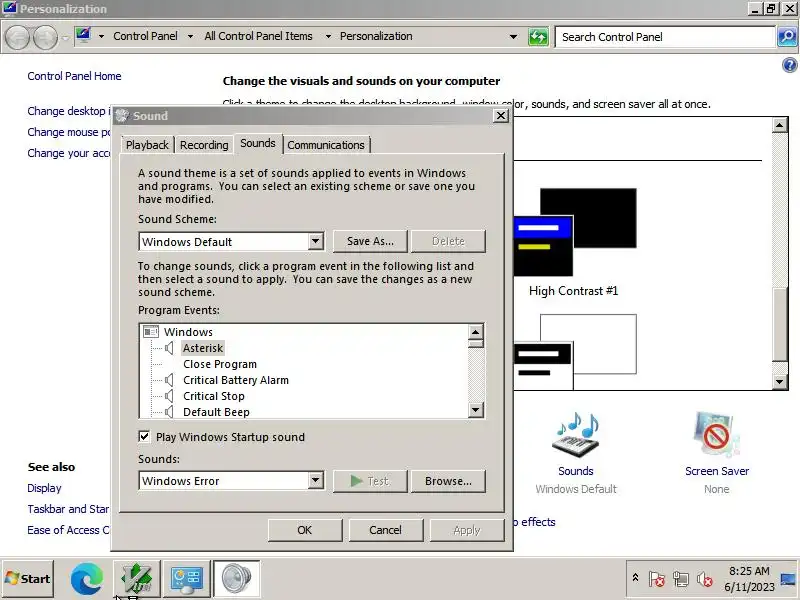Screen dimensions: 800x600
Task: Open the green tool icon in taskbar
Action: (136, 579)
